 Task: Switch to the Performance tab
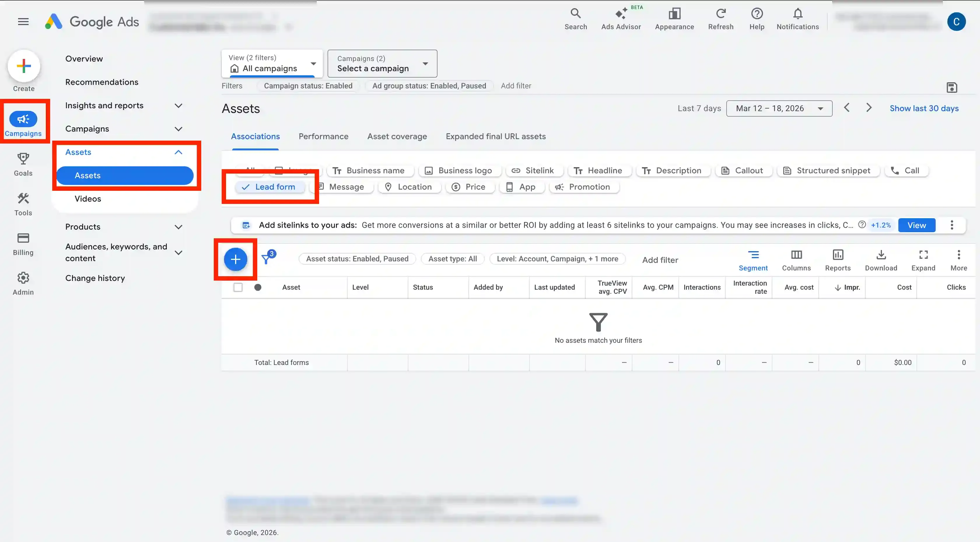coord(323,136)
